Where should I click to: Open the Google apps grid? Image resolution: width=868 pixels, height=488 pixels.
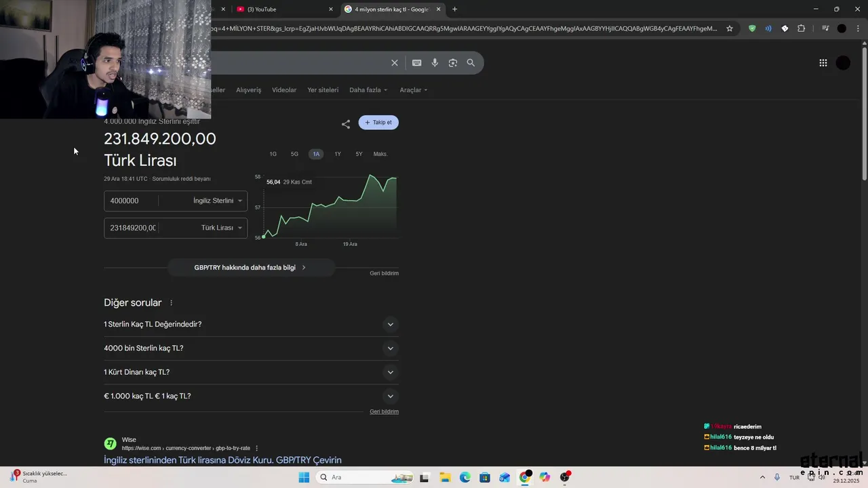click(823, 62)
